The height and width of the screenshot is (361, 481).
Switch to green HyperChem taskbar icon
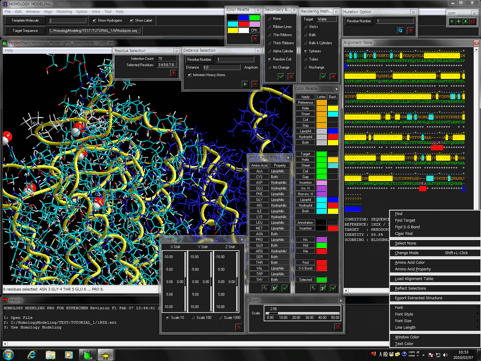tap(87, 355)
